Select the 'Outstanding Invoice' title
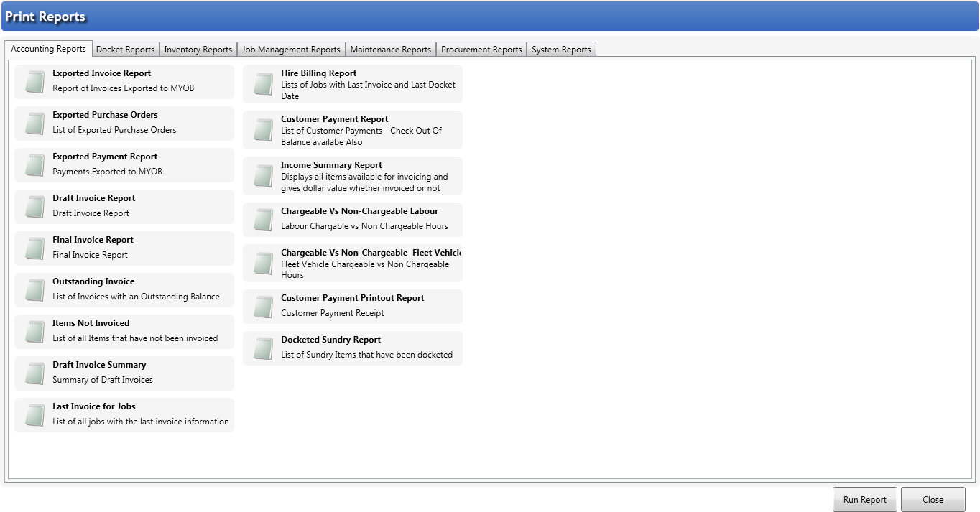Screen dimensions: 980x512 93,281
